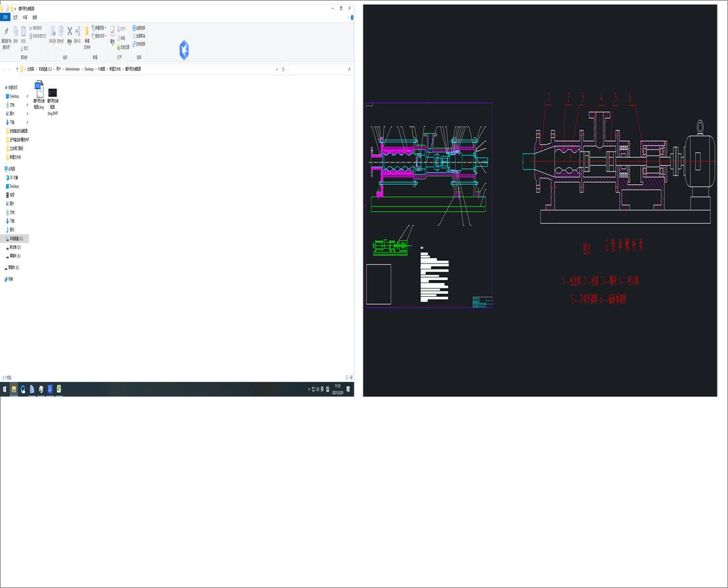Select the dwg.BMP image file
The width and height of the screenshot is (728, 588).
point(52,101)
